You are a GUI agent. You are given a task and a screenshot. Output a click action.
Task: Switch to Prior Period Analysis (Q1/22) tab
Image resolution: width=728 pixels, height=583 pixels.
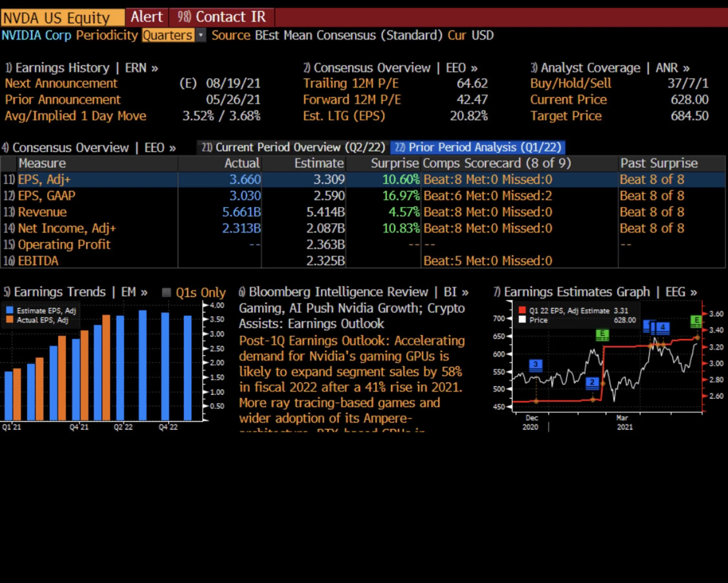(x=478, y=148)
